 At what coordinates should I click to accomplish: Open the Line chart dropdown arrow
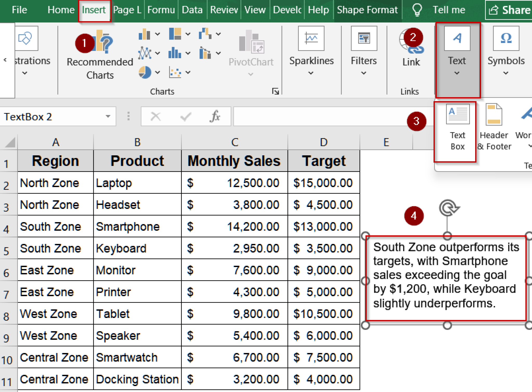[x=157, y=53]
